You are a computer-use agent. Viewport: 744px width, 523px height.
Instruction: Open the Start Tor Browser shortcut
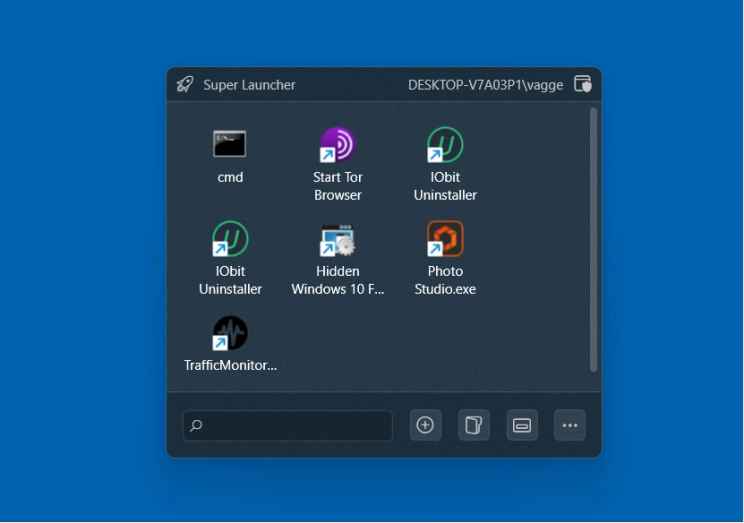click(x=337, y=144)
